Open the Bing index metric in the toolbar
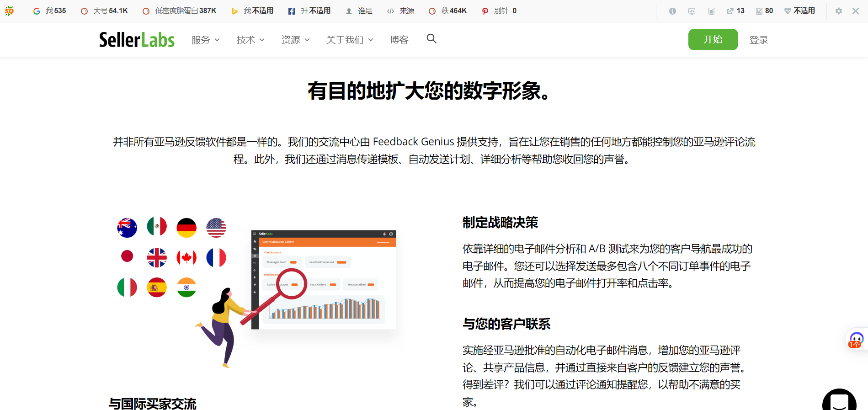The height and width of the screenshot is (410, 868). 252,11
